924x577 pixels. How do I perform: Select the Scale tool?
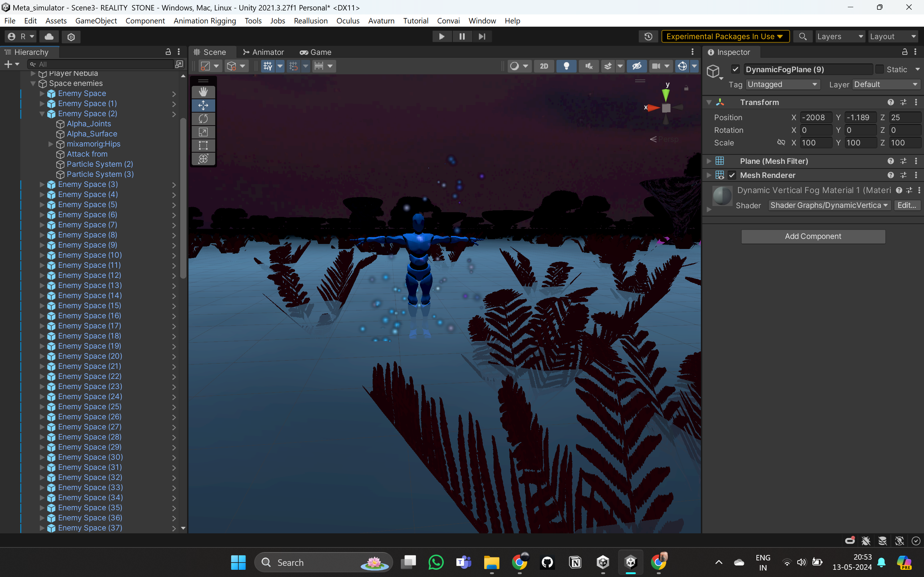(x=203, y=132)
